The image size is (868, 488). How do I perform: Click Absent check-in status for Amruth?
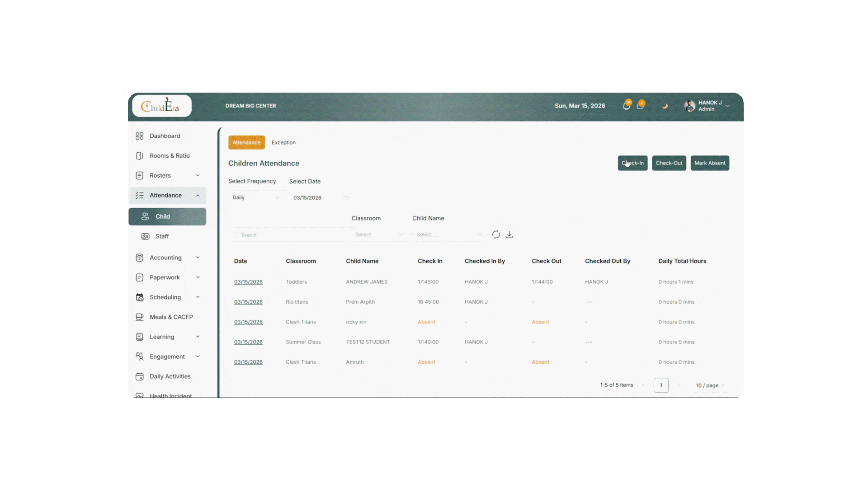(426, 362)
